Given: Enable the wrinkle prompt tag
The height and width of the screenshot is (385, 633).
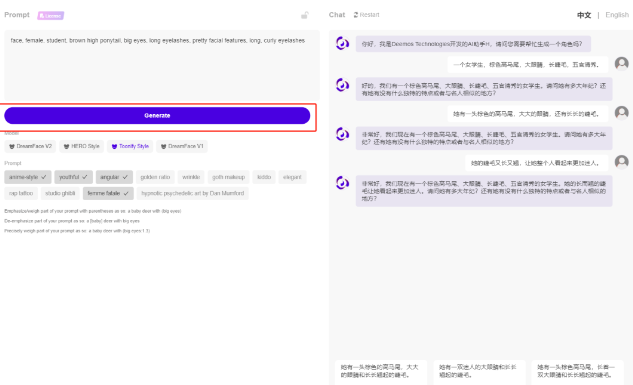Looking at the screenshot, I should click(191, 177).
